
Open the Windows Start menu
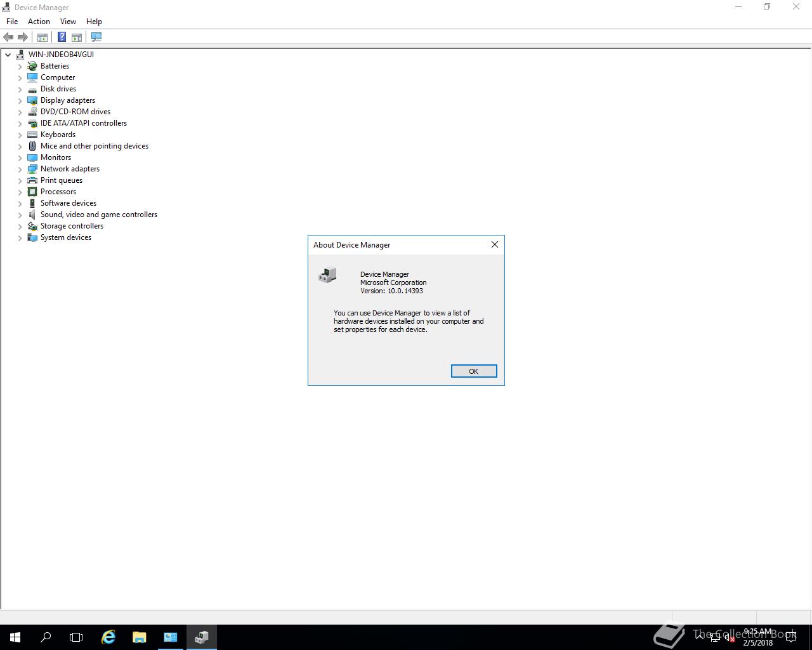[15, 637]
